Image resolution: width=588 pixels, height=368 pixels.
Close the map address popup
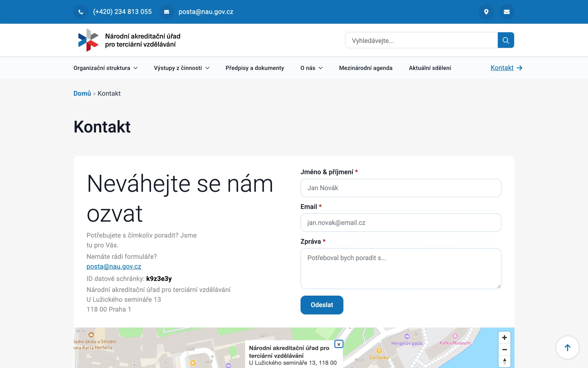339,344
